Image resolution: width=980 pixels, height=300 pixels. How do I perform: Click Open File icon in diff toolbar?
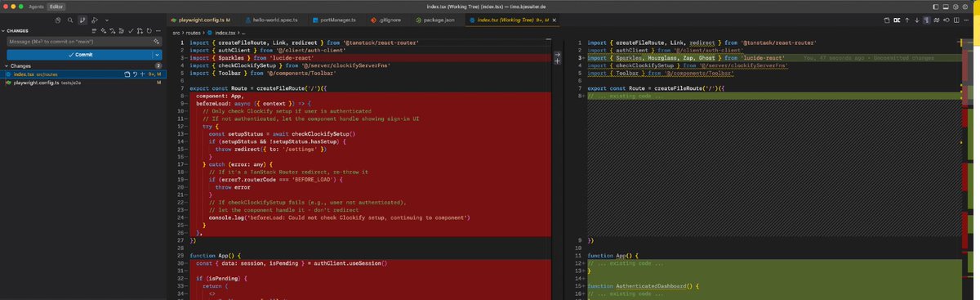coord(887,20)
